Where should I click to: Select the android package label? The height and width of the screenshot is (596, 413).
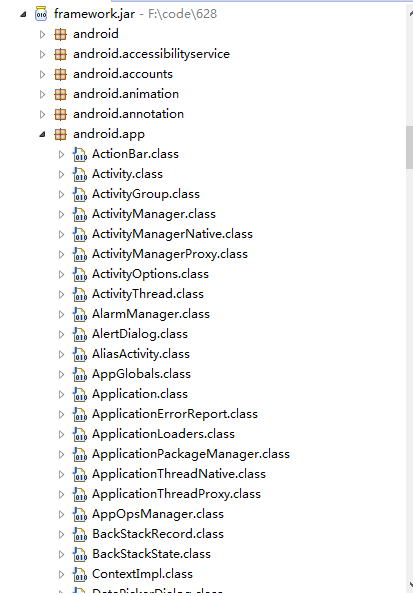click(96, 34)
